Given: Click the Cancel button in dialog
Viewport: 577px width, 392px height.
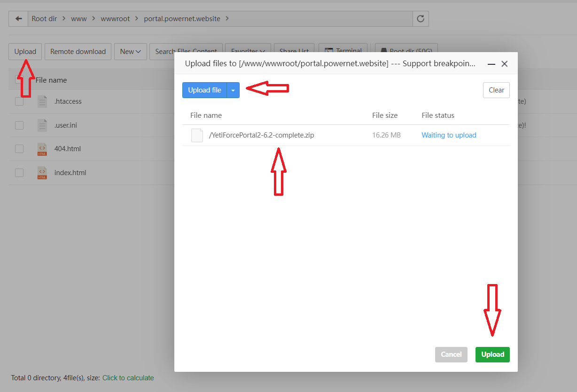Looking at the screenshot, I should (x=451, y=354).
